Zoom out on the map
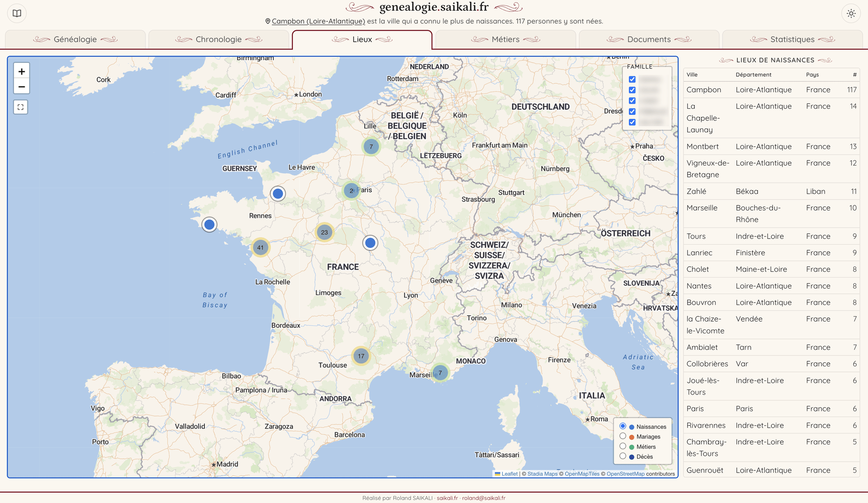 point(21,87)
